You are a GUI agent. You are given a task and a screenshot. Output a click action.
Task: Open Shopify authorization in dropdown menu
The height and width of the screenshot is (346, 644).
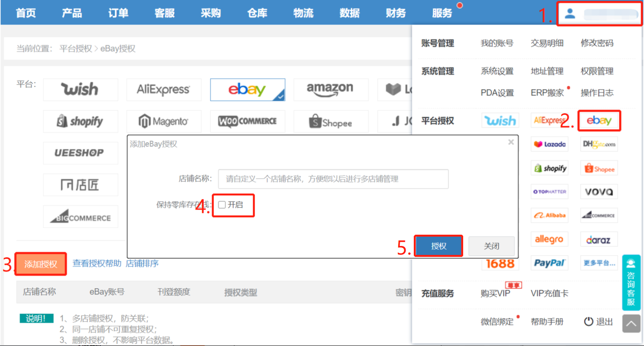tap(549, 168)
